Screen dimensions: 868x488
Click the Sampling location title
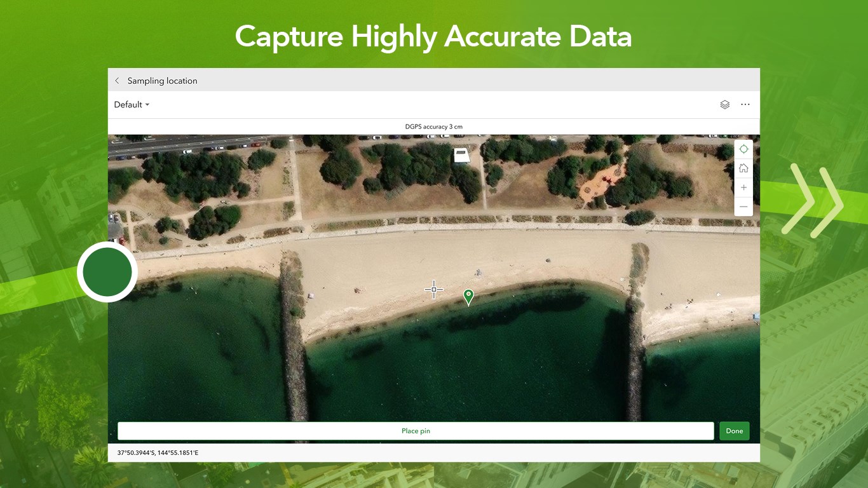[x=162, y=81]
